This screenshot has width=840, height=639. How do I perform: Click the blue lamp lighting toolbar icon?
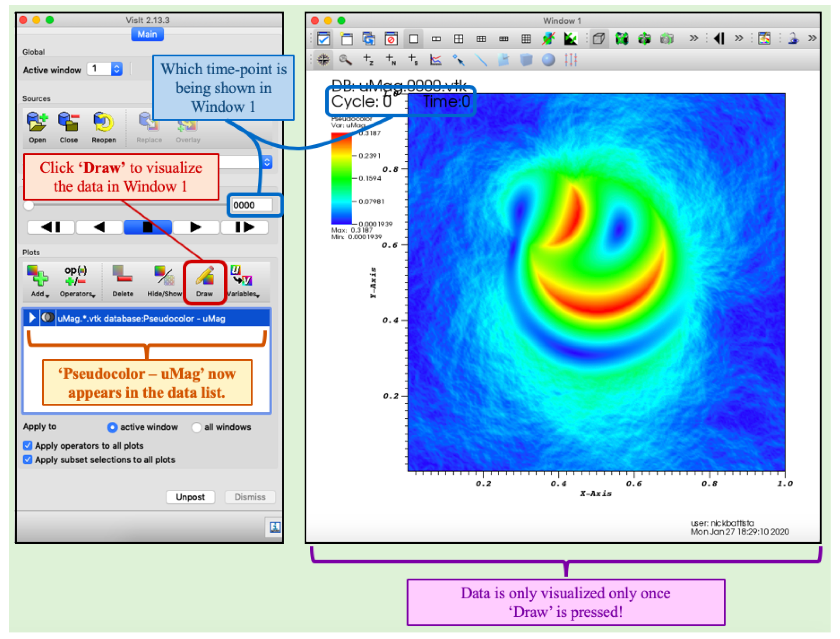(x=793, y=38)
